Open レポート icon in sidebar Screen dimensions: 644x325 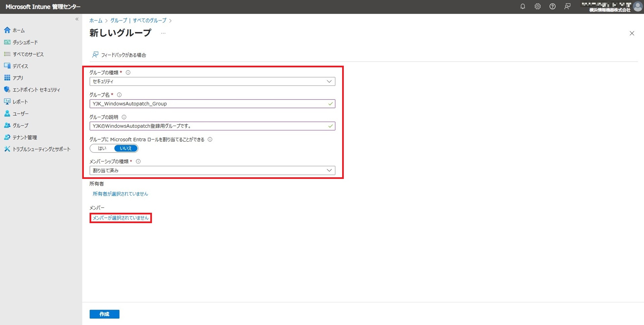tap(7, 102)
